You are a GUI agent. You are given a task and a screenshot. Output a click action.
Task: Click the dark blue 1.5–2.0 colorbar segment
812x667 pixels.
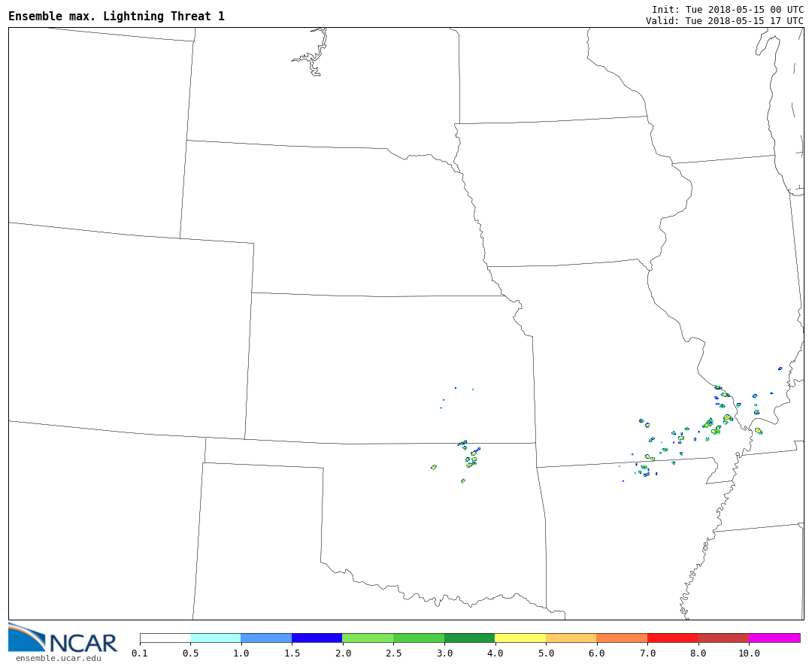click(x=317, y=638)
